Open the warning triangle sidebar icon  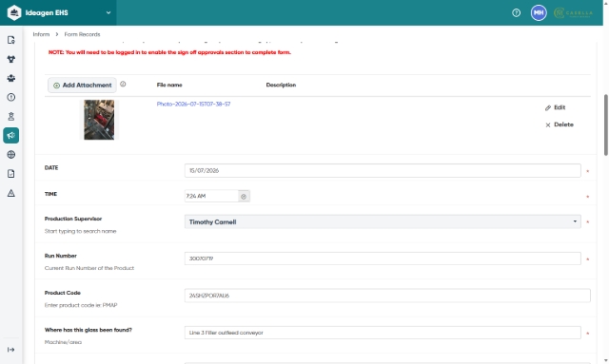[x=10, y=193]
